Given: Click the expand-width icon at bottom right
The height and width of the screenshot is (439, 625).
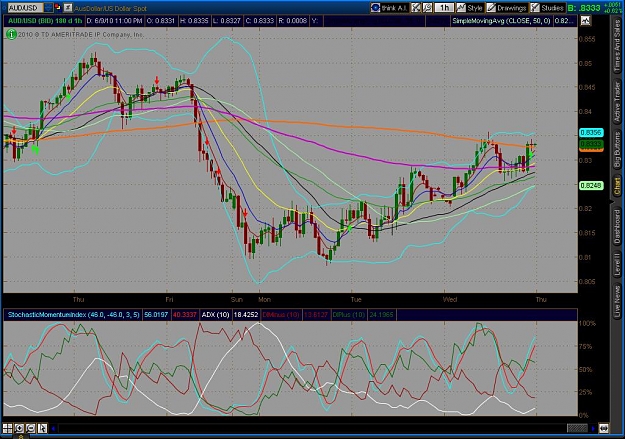Looking at the screenshot, I should [604, 428].
